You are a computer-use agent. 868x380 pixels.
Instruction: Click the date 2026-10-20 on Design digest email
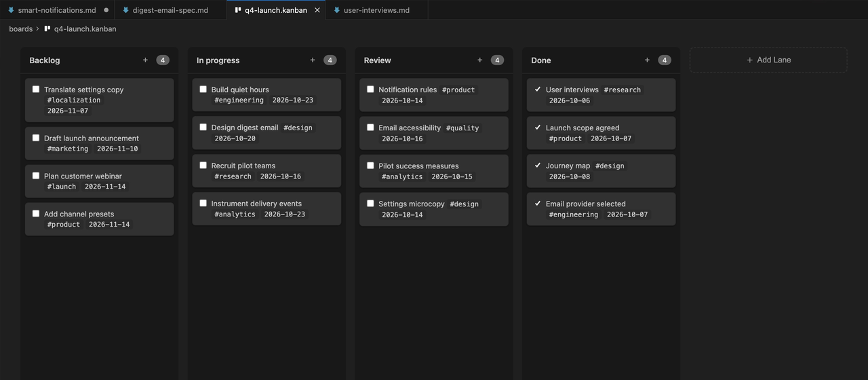coord(235,138)
